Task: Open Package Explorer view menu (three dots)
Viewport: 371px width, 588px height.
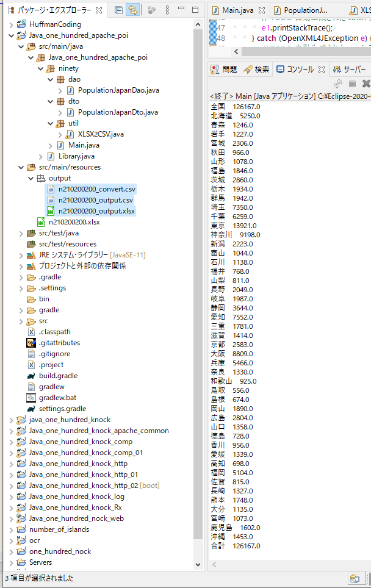Action: point(167,10)
